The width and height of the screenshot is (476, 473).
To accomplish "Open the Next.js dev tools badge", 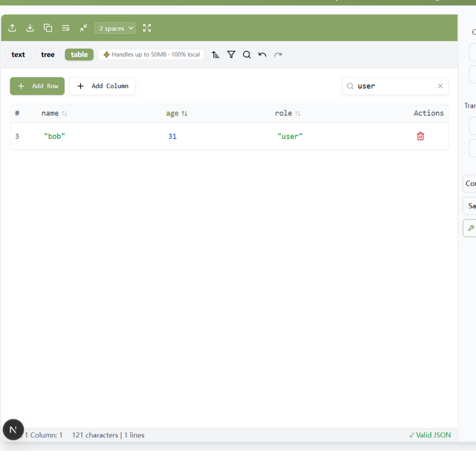I will tap(13, 430).
